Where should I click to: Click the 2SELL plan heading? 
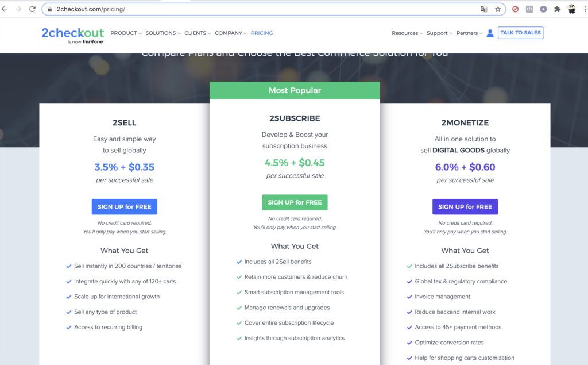(125, 123)
